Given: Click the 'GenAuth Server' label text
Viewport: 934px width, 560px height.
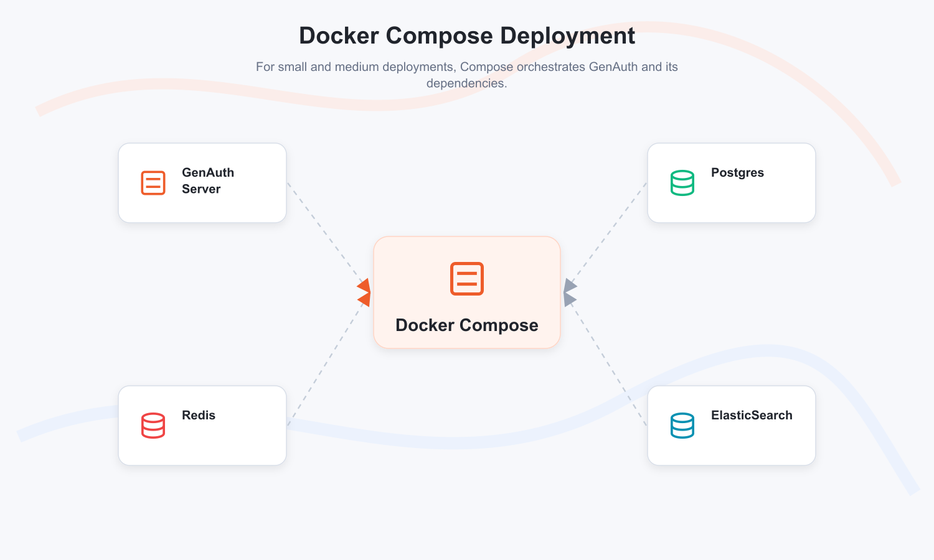Looking at the screenshot, I should click(x=208, y=180).
